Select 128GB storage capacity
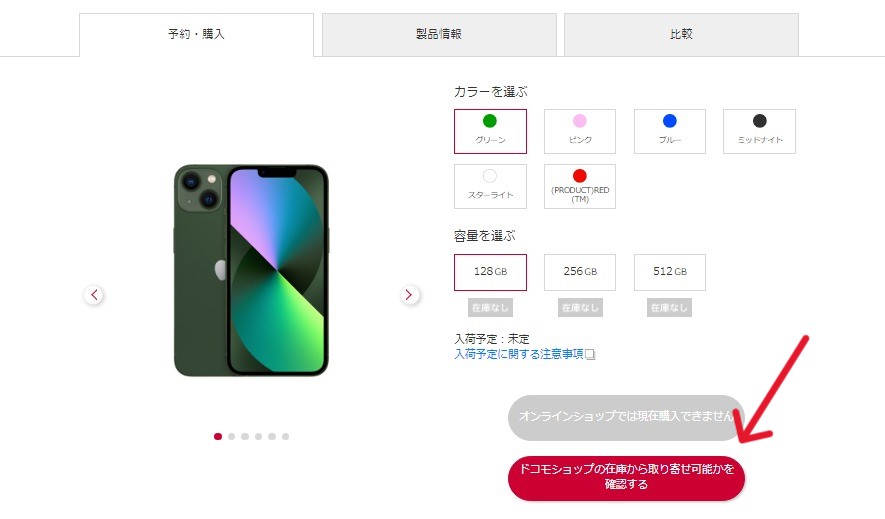885x519 pixels. pos(490,272)
